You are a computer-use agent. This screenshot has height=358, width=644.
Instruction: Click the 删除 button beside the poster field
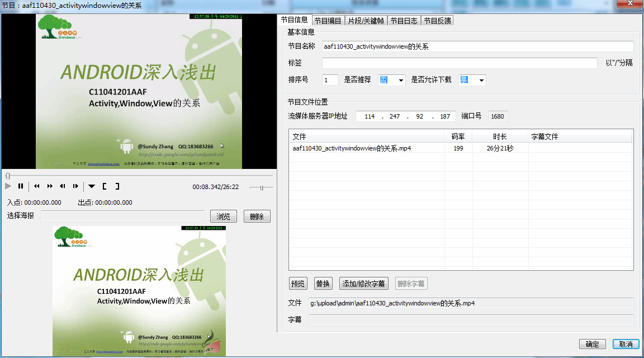tap(257, 216)
